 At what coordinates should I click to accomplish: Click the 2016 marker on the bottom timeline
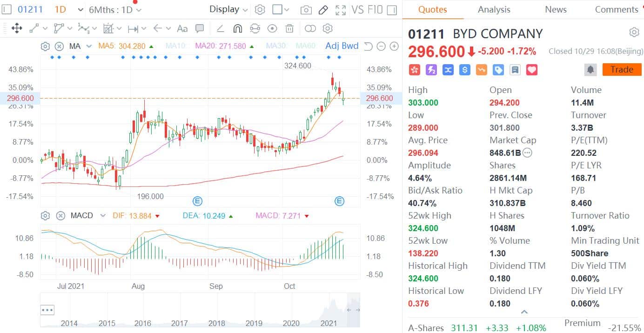point(142,324)
